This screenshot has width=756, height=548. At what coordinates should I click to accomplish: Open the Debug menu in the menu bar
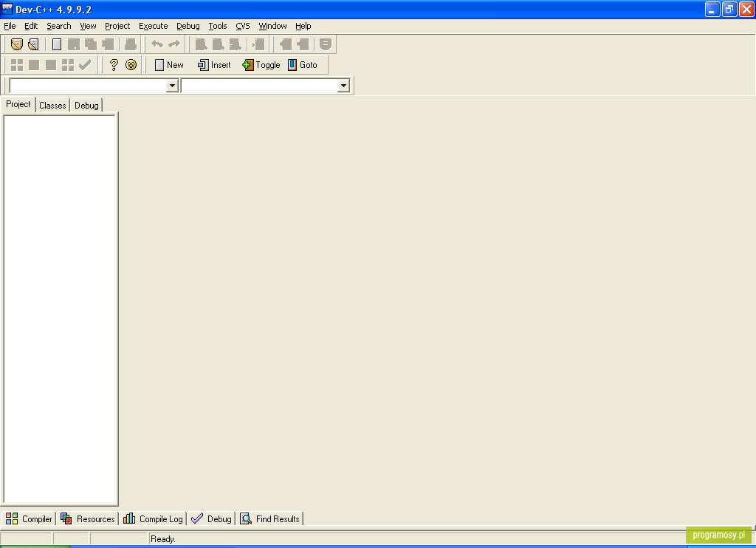pyautogui.click(x=188, y=26)
